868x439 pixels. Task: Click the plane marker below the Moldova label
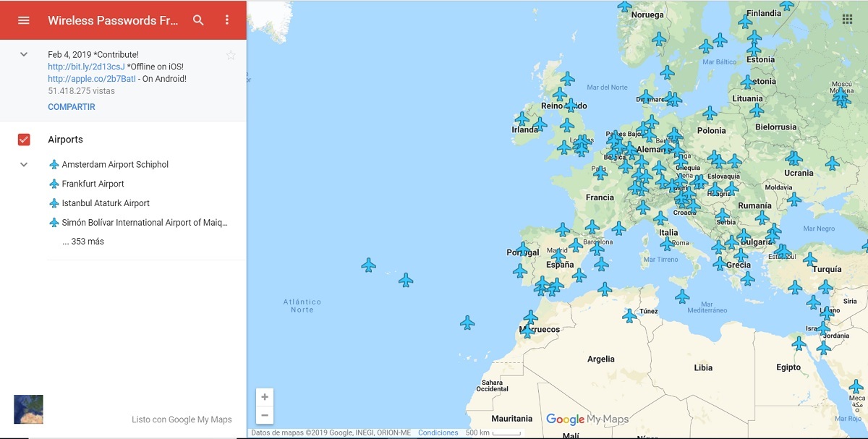794,199
